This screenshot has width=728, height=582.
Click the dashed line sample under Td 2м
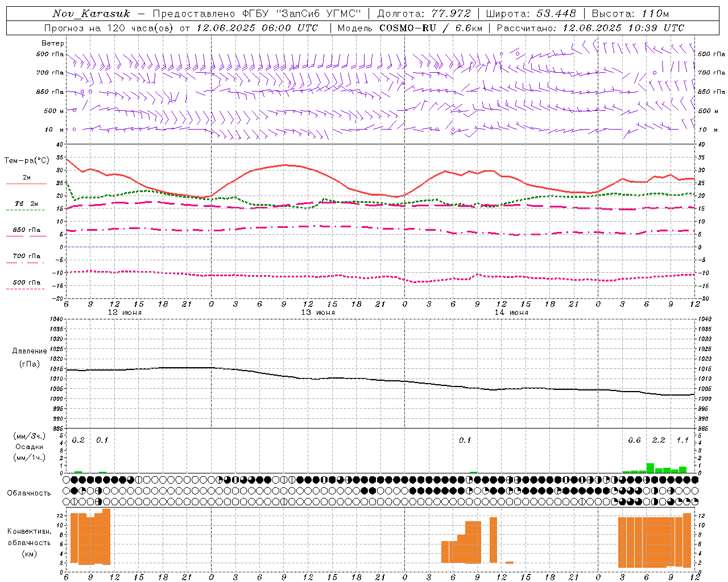point(25,210)
